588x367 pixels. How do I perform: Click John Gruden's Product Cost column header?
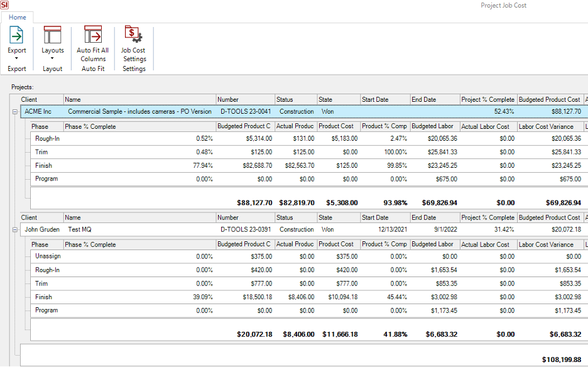tap(339, 244)
